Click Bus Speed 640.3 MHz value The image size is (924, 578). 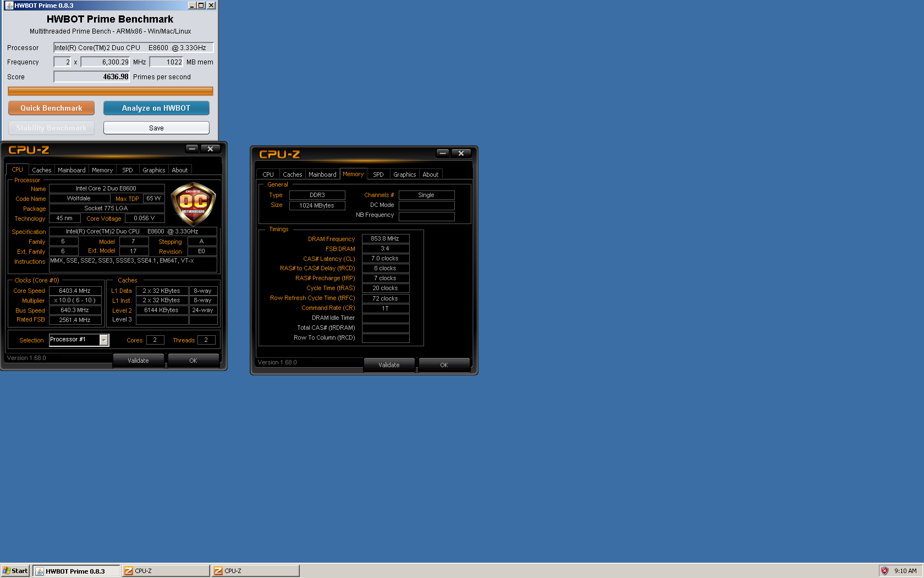point(75,310)
